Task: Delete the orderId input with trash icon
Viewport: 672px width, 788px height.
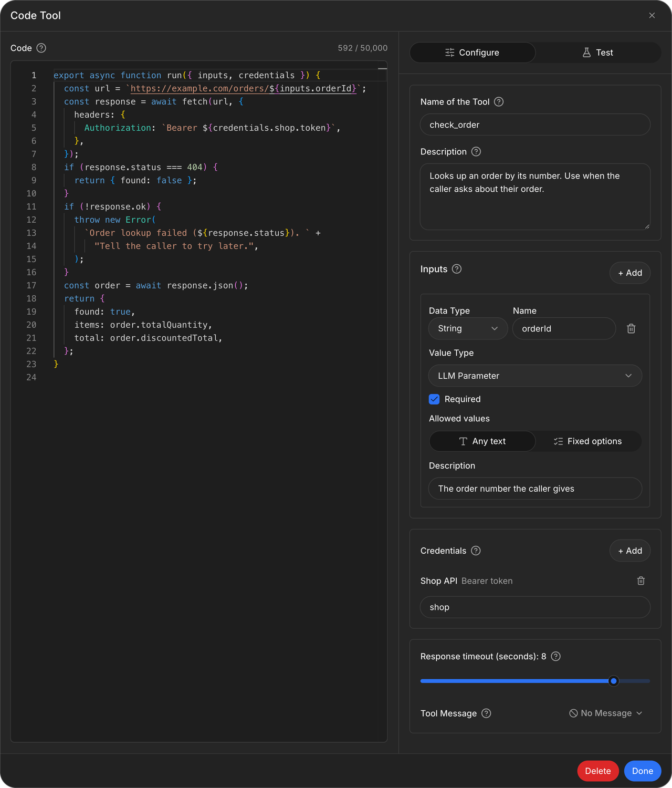Action: click(631, 328)
